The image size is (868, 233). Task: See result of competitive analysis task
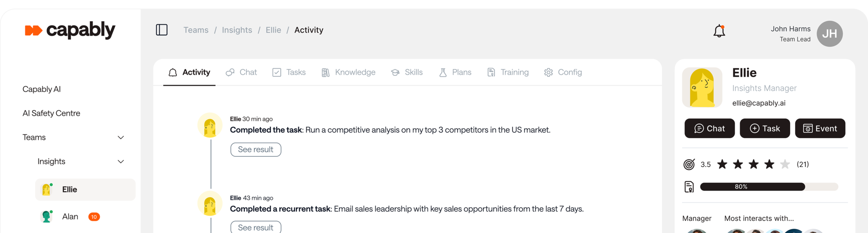255,149
